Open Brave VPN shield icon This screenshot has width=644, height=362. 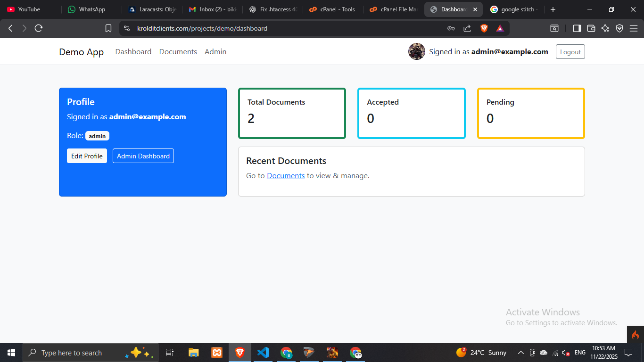click(619, 28)
